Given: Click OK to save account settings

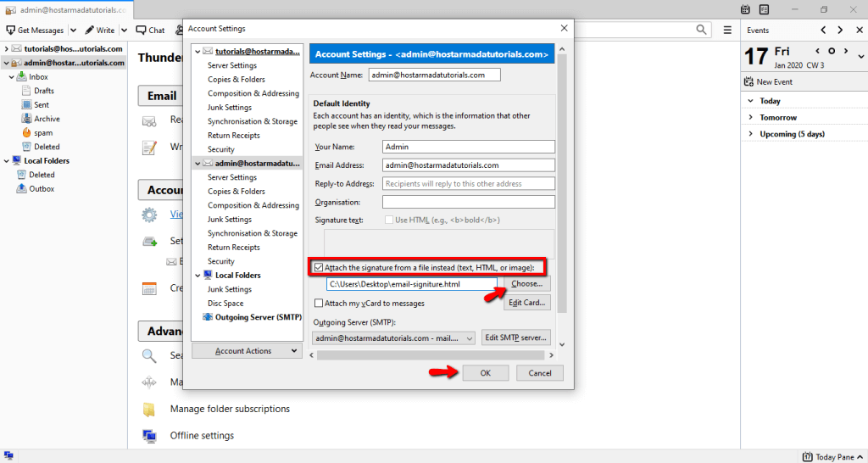Looking at the screenshot, I should click(x=486, y=373).
